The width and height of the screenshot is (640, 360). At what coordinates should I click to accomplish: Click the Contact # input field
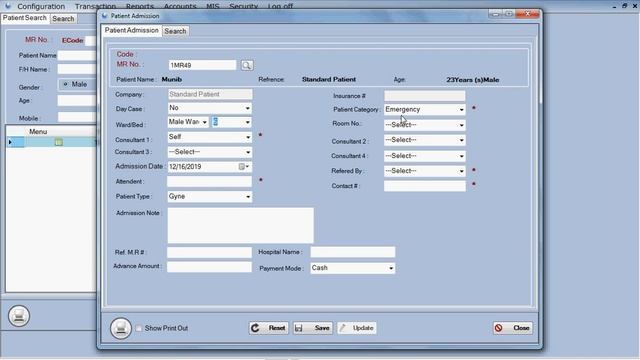(424, 186)
